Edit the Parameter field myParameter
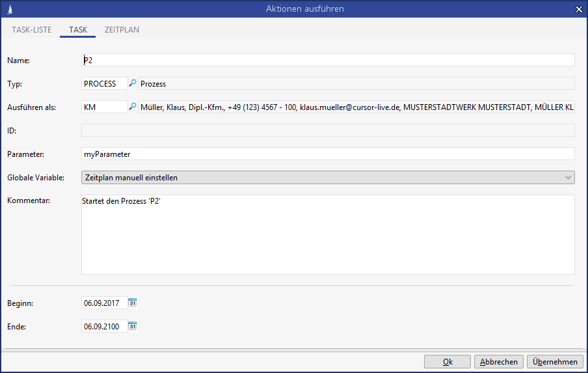The height and width of the screenshot is (373, 588). (x=328, y=154)
